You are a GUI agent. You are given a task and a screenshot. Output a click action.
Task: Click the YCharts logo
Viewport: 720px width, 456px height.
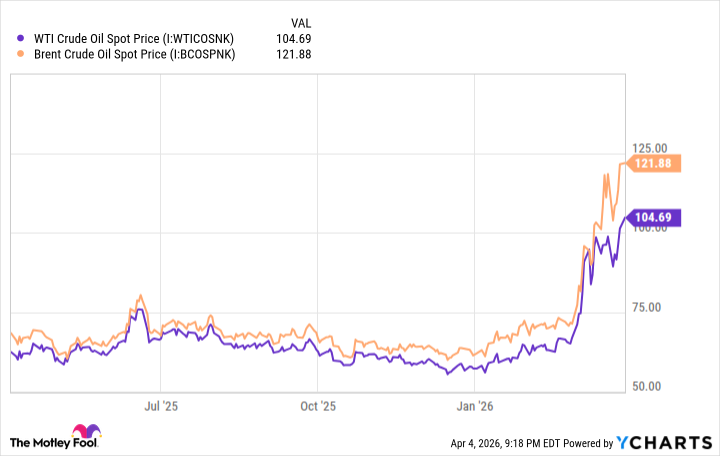664,443
